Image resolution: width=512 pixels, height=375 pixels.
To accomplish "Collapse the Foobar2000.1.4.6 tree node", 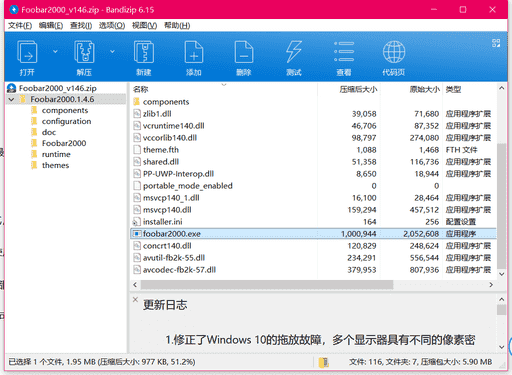I will (12, 99).
